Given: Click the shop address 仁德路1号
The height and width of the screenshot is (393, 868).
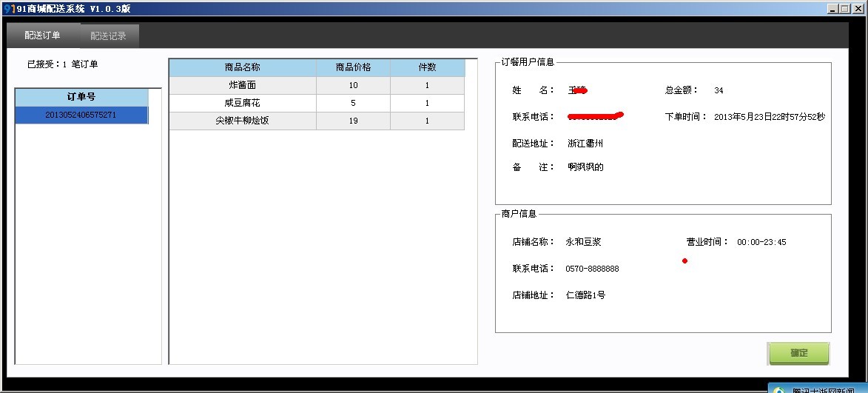Looking at the screenshot, I should [585, 295].
